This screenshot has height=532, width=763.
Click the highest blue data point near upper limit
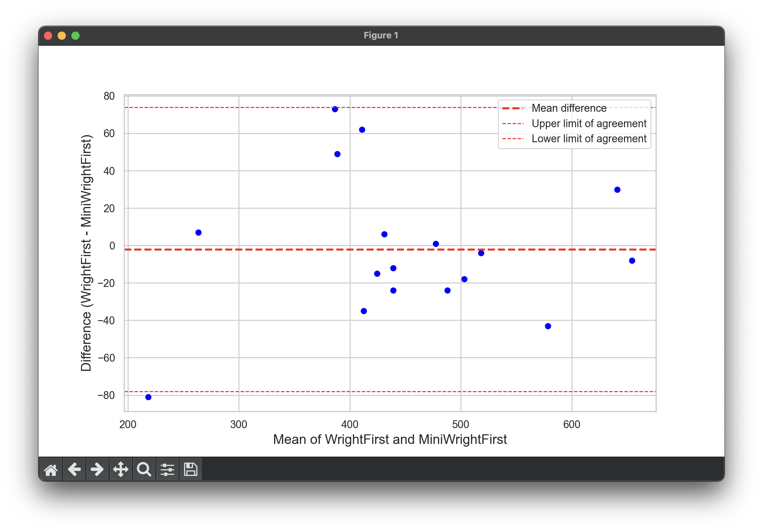click(335, 109)
